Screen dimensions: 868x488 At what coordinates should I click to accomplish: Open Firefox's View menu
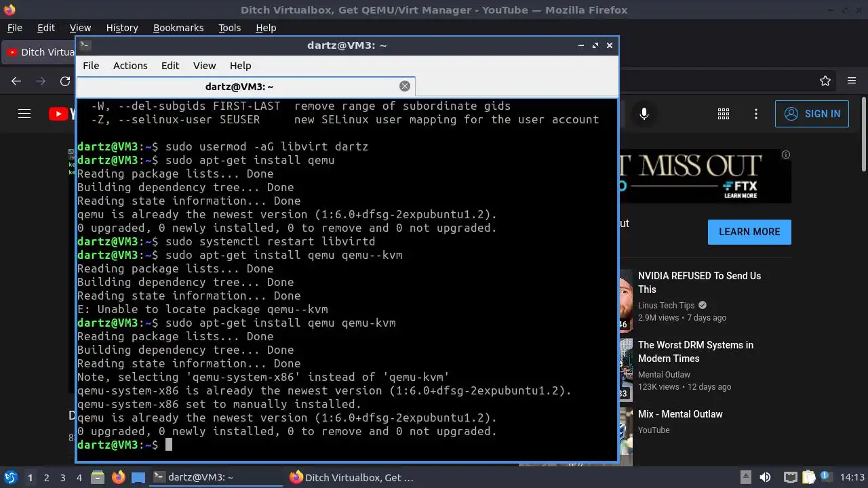tap(80, 28)
